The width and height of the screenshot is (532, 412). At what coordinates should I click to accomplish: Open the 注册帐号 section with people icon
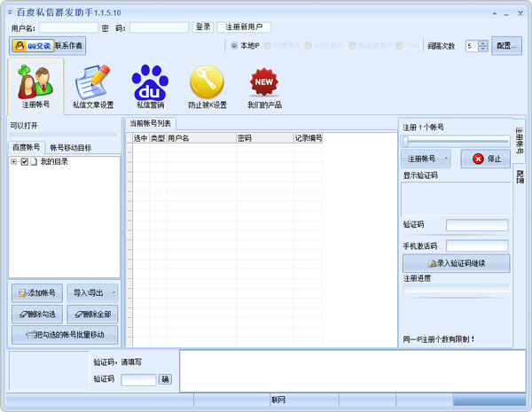coord(35,87)
